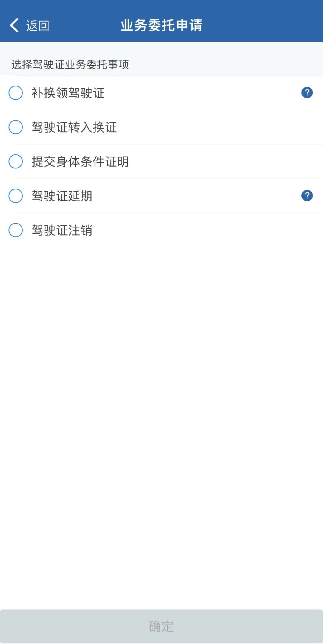Tap blank space in 驾驶证注销 row

click(x=203, y=230)
